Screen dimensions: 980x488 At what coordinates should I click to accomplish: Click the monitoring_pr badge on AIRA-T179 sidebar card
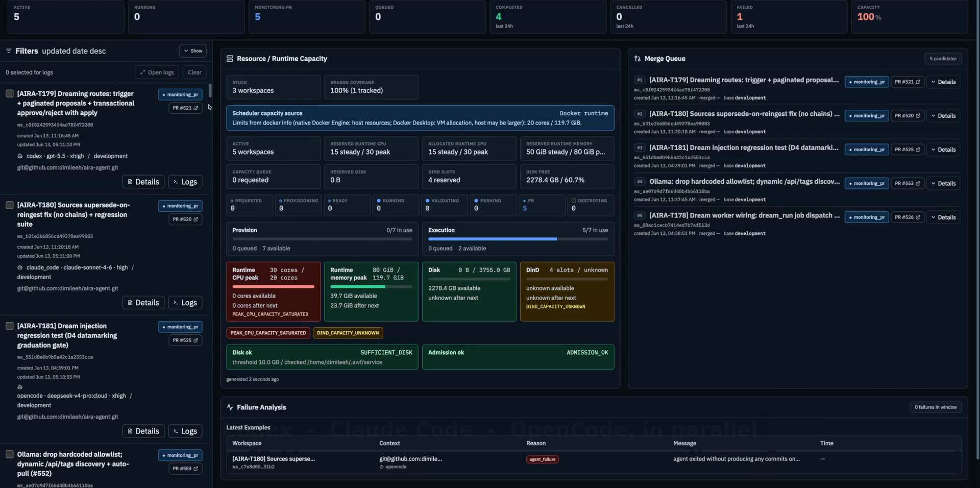click(180, 94)
